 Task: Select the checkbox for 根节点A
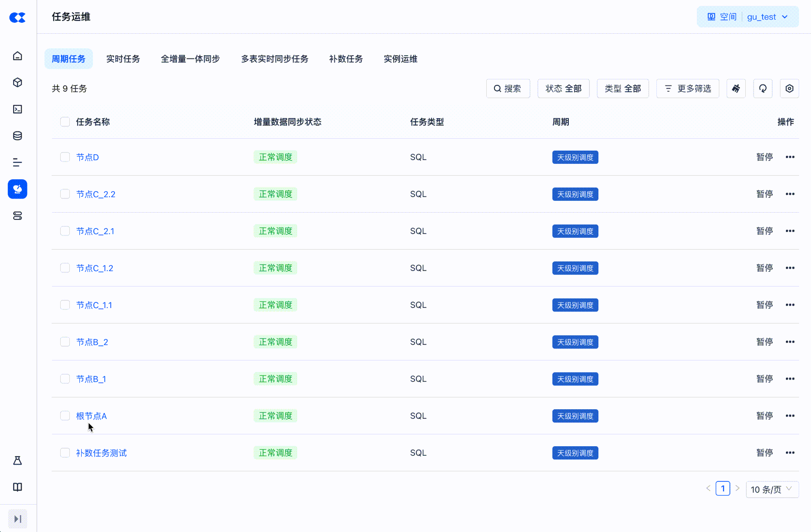65,416
